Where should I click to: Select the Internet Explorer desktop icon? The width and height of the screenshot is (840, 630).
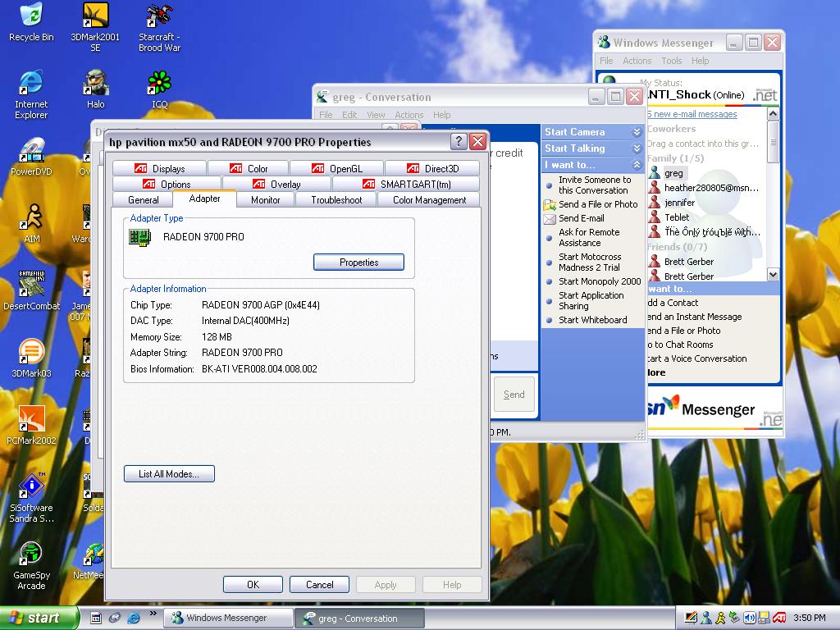point(31,94)
